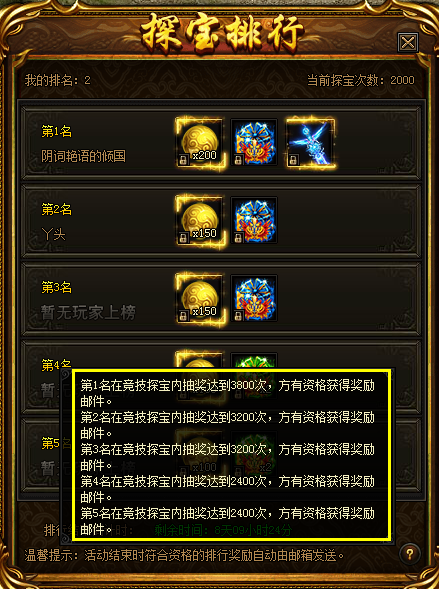Click the 当前探宝次数: 2000 counter
The image size is (439, 589).
361,80
